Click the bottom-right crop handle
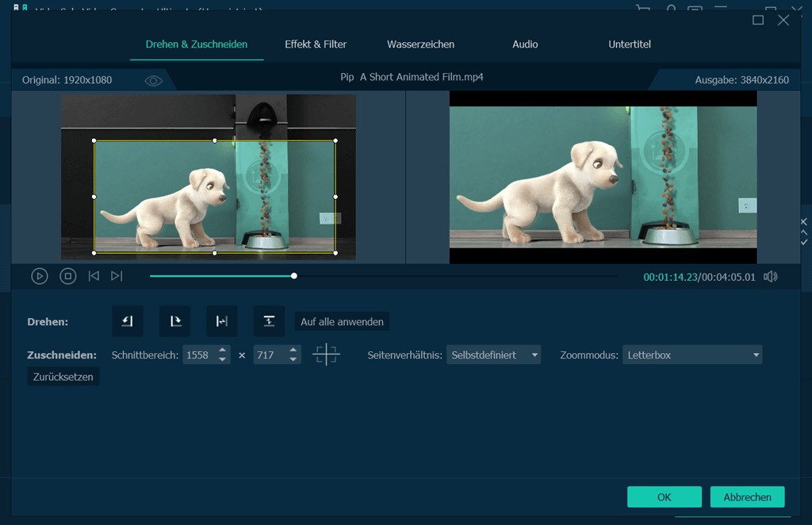This screenshot has width=812, height=525. (335, 253)
